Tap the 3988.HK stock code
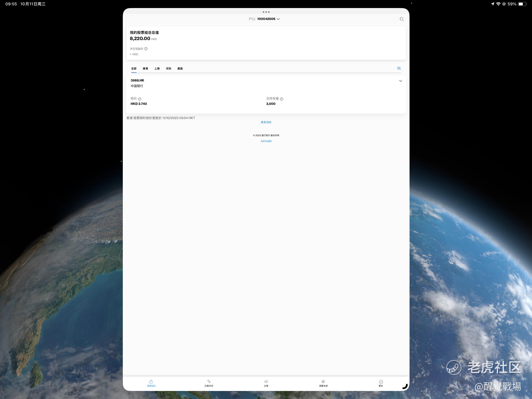Image resolution: width=532 pixels, height=399 pixels. 137,80
